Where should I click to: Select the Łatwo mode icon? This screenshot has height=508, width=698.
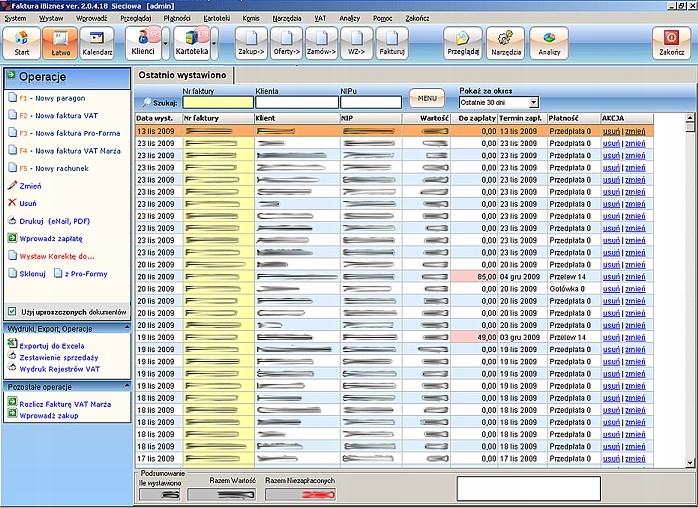pyautogui.click(x=59, y=40)
